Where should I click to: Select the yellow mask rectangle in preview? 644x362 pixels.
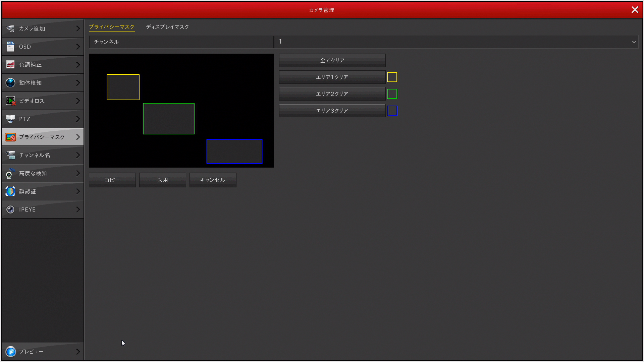click(123, 87)
